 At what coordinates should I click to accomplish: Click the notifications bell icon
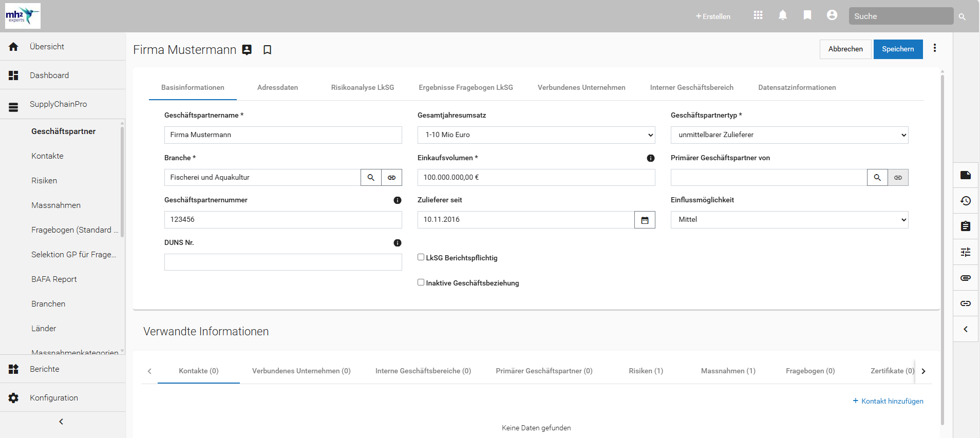[x=783, y=15]
